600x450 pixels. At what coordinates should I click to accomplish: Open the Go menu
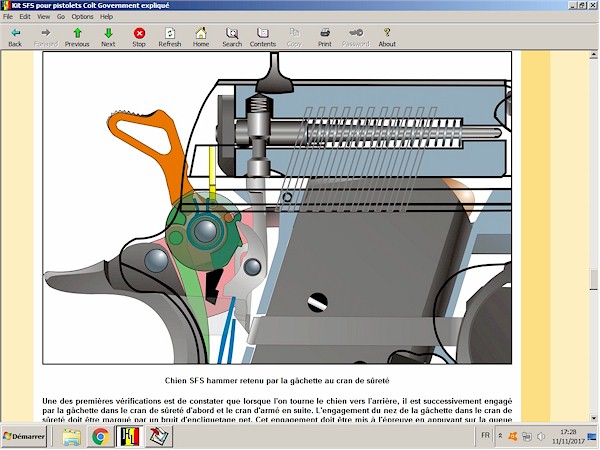point(61,16)
